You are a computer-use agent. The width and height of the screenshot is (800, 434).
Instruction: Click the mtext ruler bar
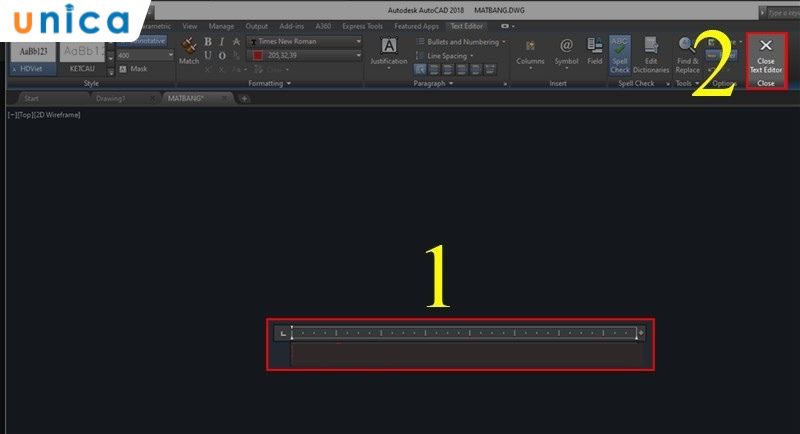tap(463, 333)
